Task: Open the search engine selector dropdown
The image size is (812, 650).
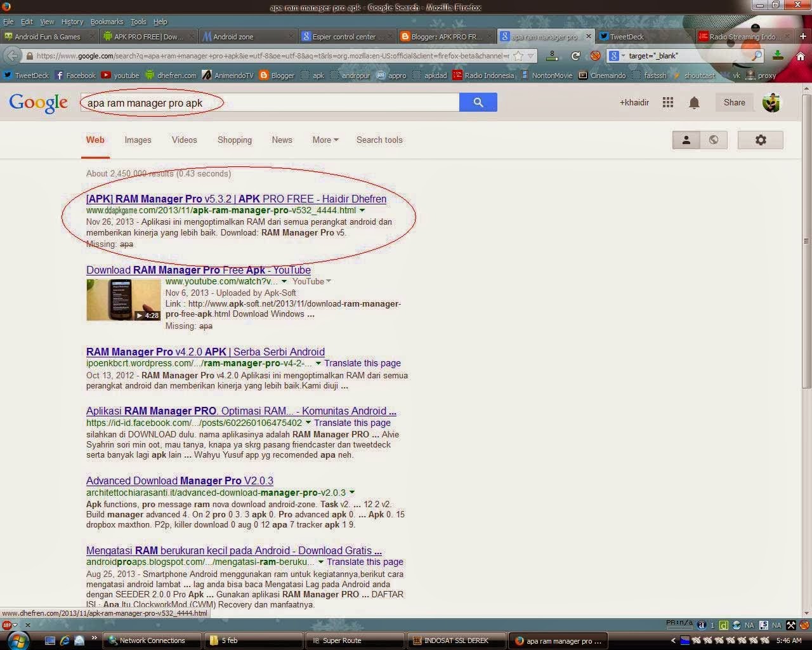Action: click(617, 56)
